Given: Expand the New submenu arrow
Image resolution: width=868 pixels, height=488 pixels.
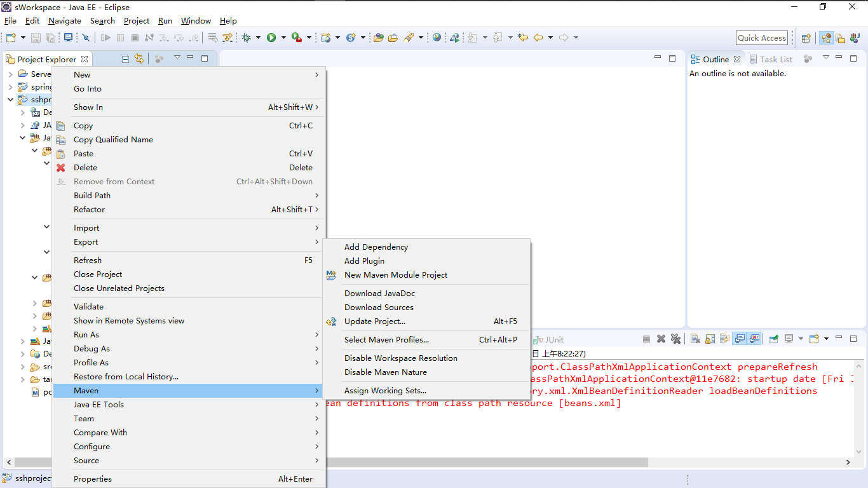Looking at the screenshot, I should pyautogui.click(x=316, y=74).
